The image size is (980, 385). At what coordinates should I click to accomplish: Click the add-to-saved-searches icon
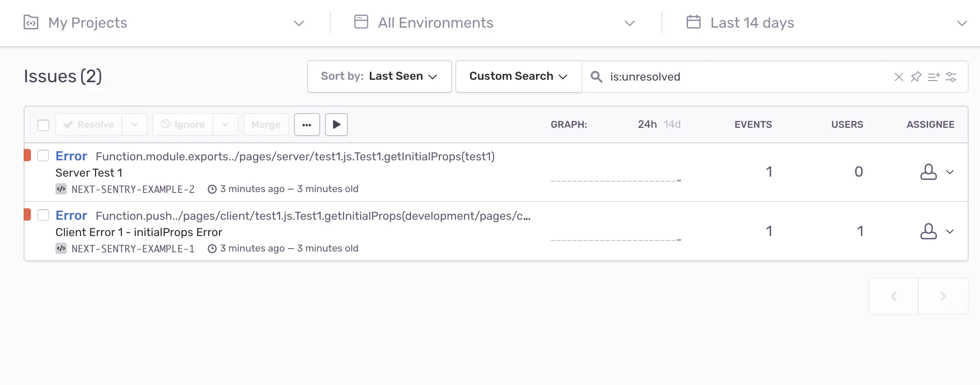(x=934, y=77)
